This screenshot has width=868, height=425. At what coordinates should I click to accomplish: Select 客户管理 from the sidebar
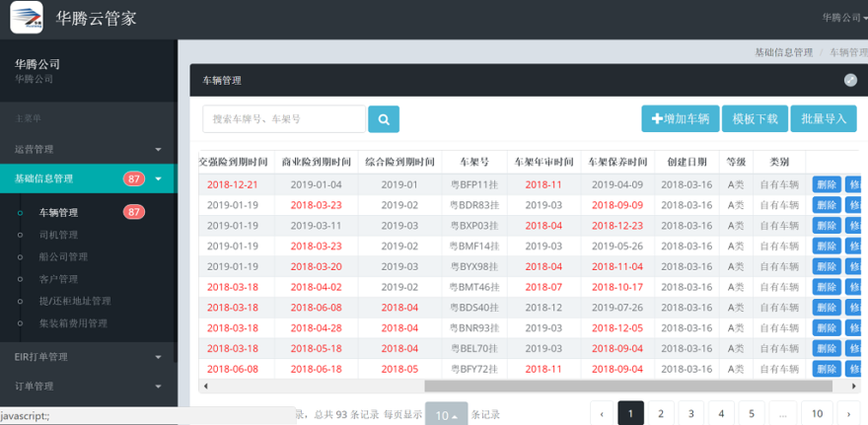58,279
